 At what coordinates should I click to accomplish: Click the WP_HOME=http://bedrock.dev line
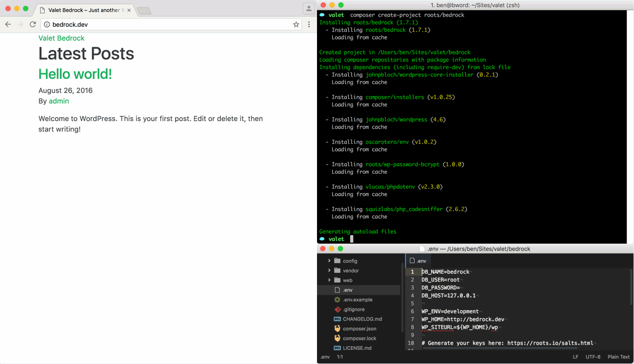[x=463, y=319]
